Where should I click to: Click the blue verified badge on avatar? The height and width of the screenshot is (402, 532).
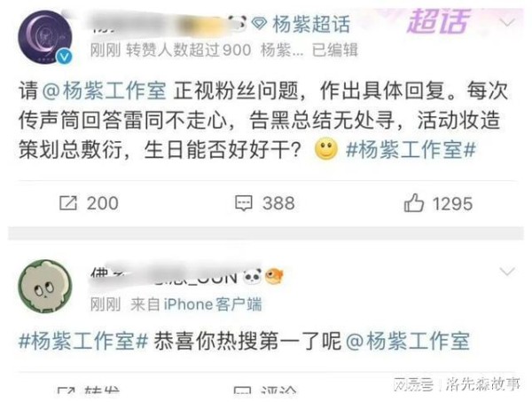[65, 57]
